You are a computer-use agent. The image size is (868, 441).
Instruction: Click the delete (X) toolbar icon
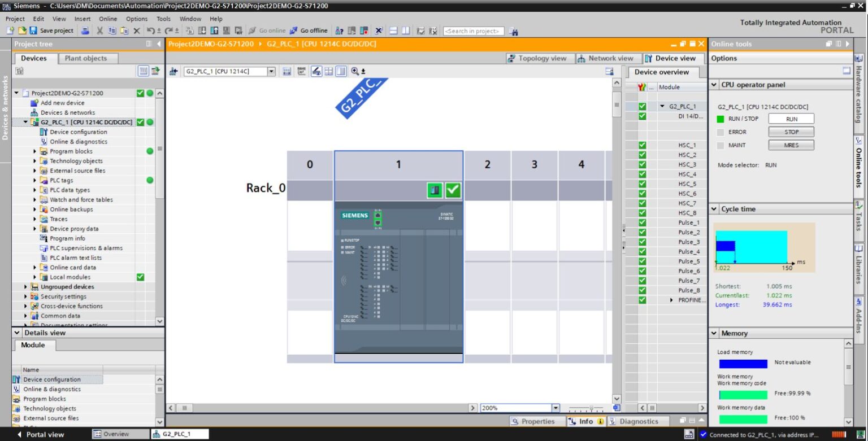[x=136, y=30]
